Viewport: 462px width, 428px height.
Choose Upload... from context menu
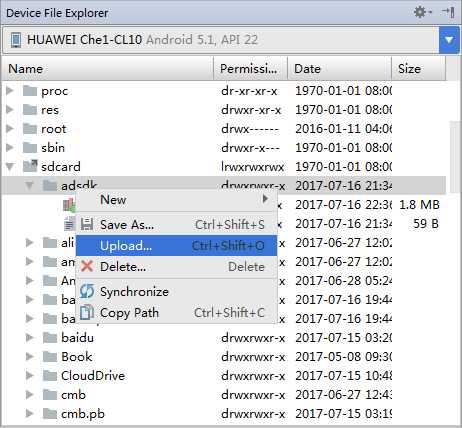click(x=177, y=246)
